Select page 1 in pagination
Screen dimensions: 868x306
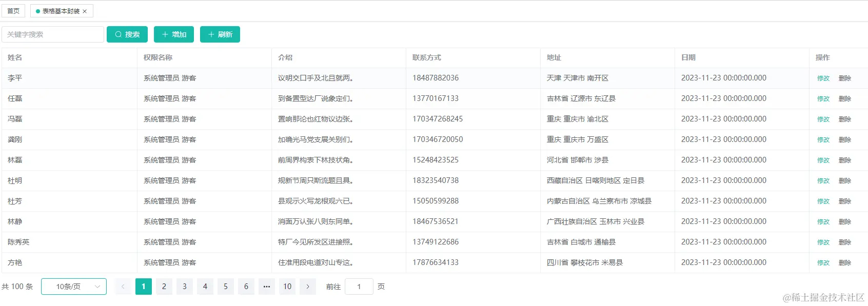(144, 287)
